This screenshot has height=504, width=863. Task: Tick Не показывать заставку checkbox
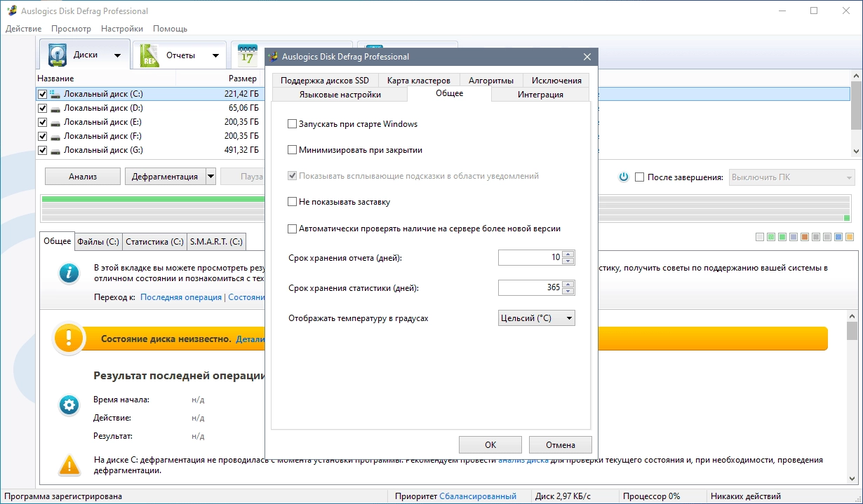click(x=293, y=202)
